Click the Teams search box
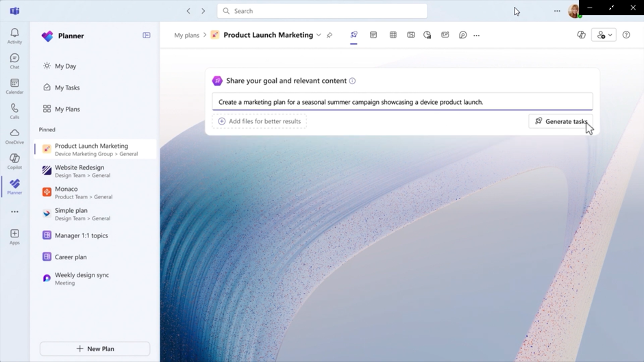644x362 pixels. [322, 11]
